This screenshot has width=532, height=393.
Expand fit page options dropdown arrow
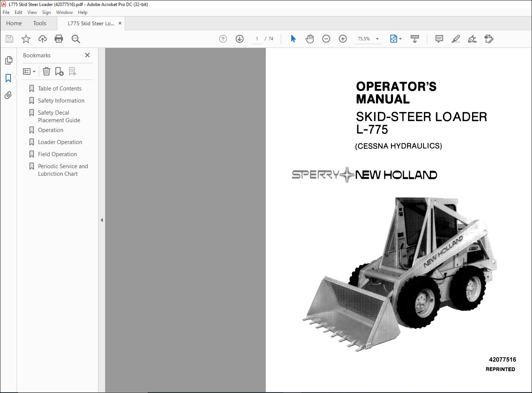pyautogui.click(x=400, y=39)
